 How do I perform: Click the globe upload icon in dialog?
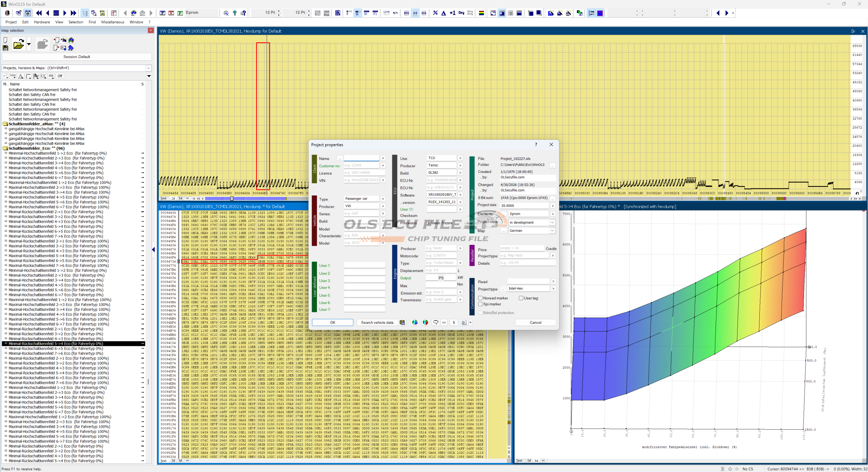coord(426,322)
